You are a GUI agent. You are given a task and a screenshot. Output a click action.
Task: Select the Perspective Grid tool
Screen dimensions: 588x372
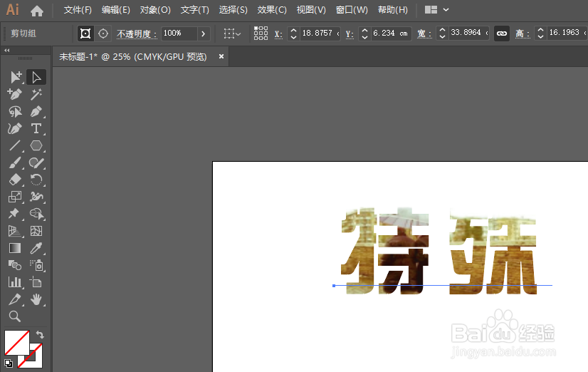[x=15, y=231]
